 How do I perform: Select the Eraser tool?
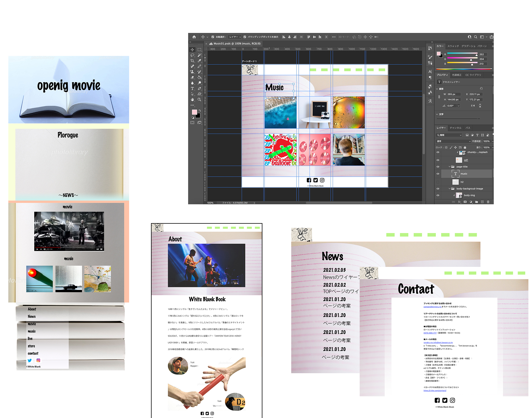point(192,78)
